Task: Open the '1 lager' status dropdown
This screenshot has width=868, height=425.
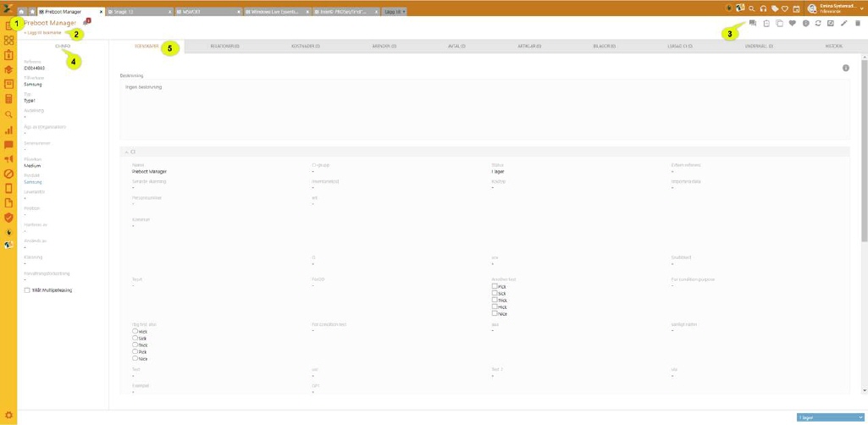Action: coord(828,417)
